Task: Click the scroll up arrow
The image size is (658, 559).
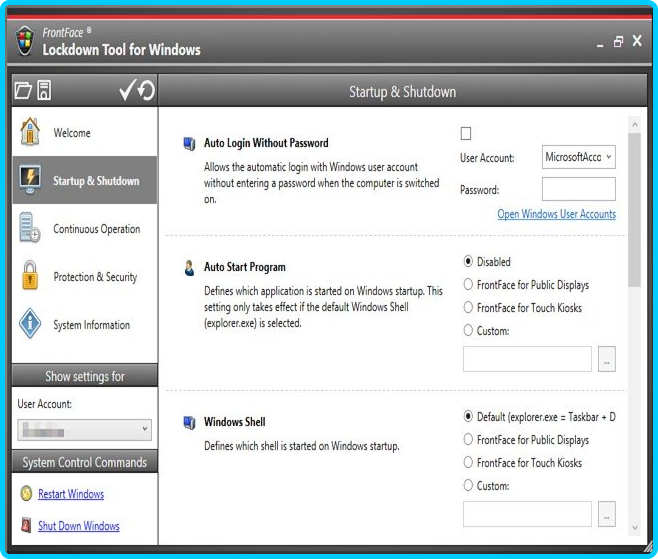Action: pyautogui.click(x=634, y=125)
